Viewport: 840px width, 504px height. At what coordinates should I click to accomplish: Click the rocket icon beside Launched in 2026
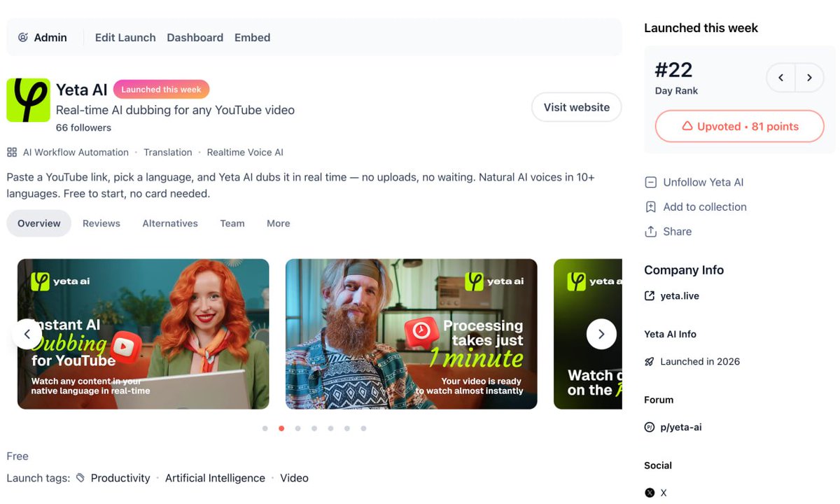[x=650, y=362]
